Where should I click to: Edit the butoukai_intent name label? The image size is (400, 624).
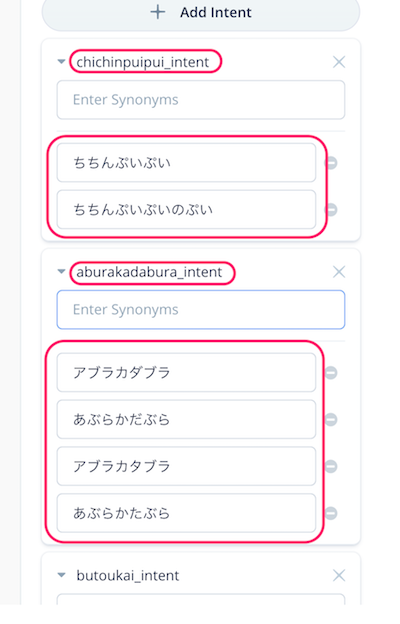tap(128, 575)
